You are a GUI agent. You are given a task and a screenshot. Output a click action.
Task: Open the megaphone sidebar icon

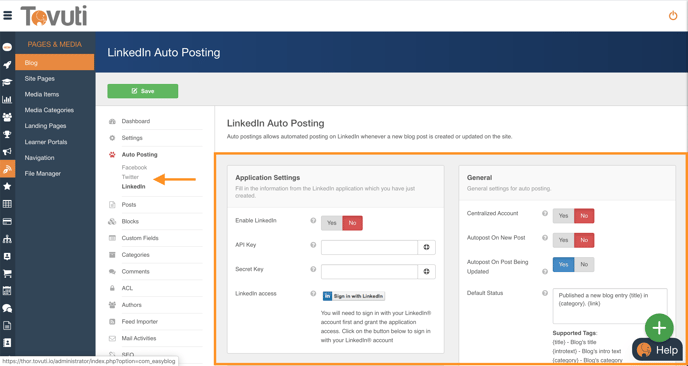pyautogui.click(x=7, y=152)
